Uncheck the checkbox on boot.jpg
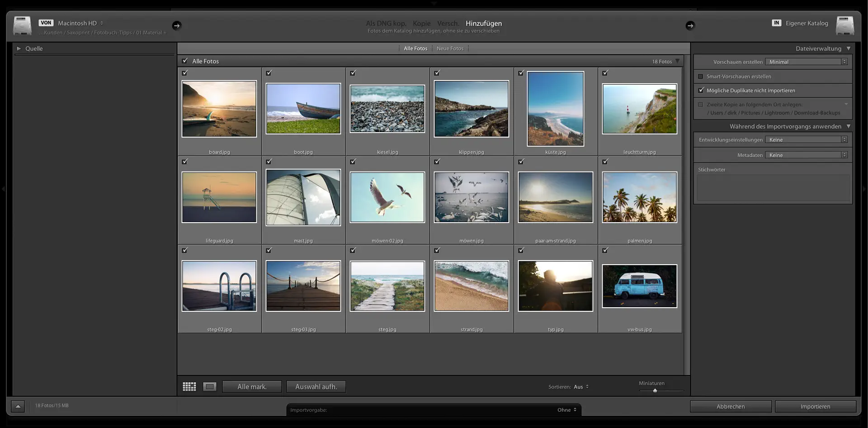This screenshot has width=868, height=428. tap(269, 73)
